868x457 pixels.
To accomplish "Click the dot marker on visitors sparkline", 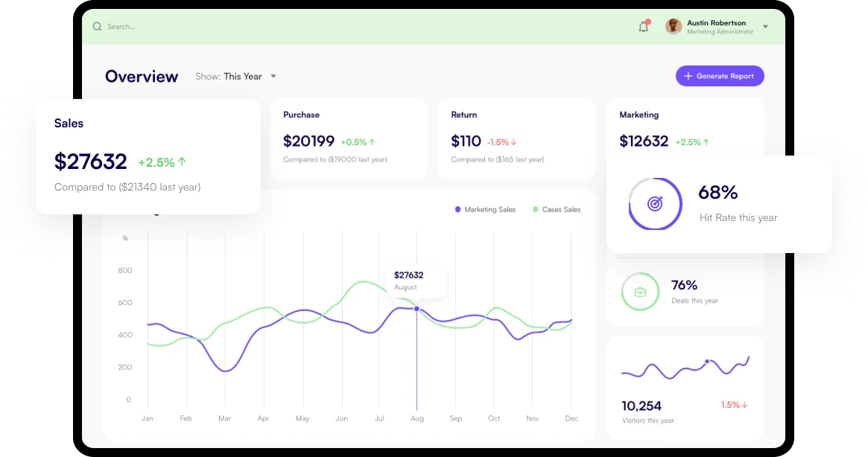I will [x=707, y=362].
